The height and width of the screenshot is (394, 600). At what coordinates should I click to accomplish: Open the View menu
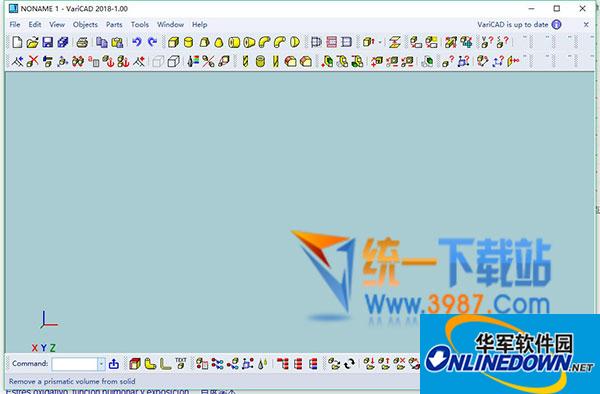tap(57, 24)
